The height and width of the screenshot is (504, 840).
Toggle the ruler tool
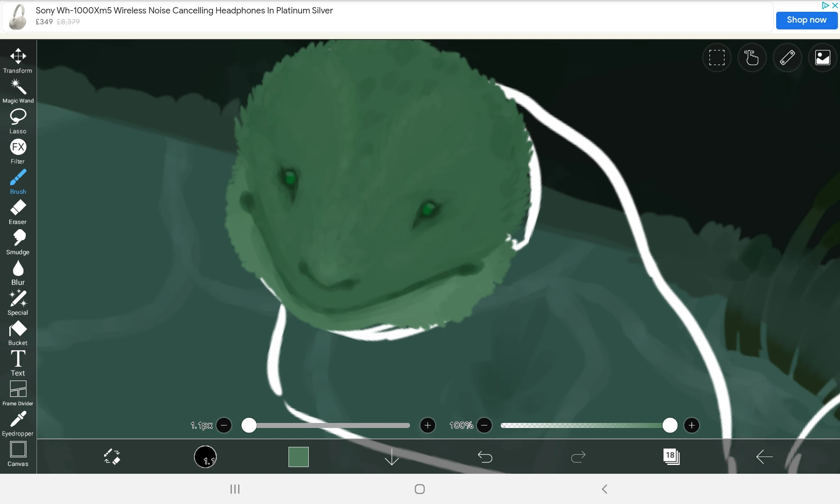click(x=787, y=58)
